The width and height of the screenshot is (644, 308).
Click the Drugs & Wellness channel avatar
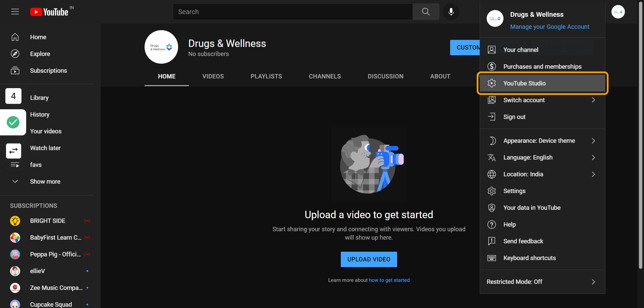point(161,47)
